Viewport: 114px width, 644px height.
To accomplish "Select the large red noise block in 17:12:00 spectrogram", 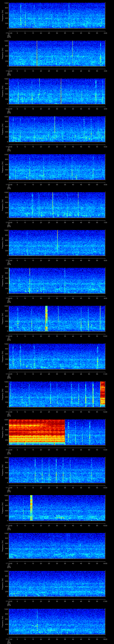I will (x=37, y=432).
